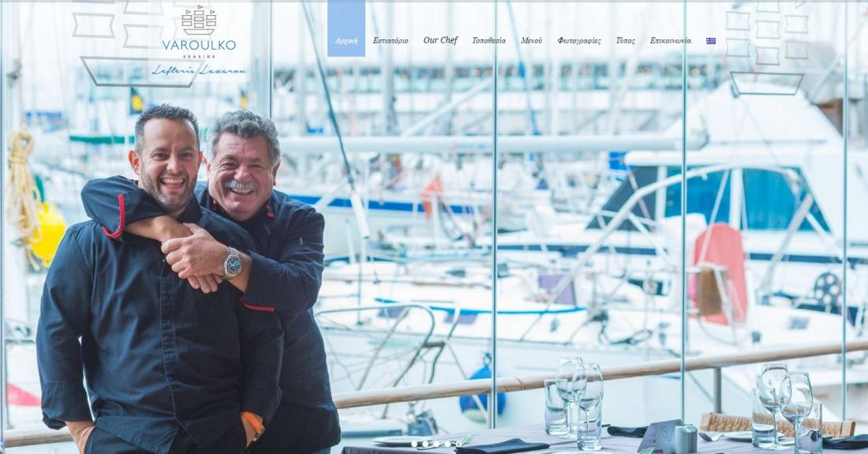Go to the Επικοινωνία contact page

671,40
